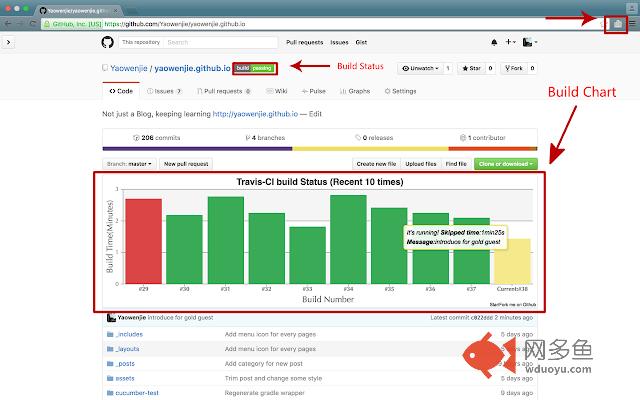Click 'Trim post and change some style' message
640x400 pixels.
tap(273, 378)
